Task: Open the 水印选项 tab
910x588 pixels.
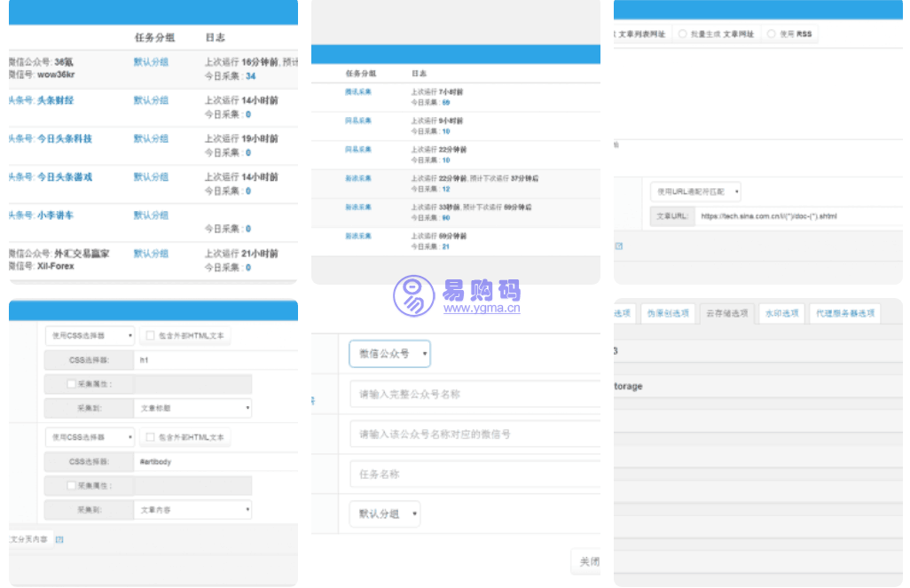Action: coord(781,313)
